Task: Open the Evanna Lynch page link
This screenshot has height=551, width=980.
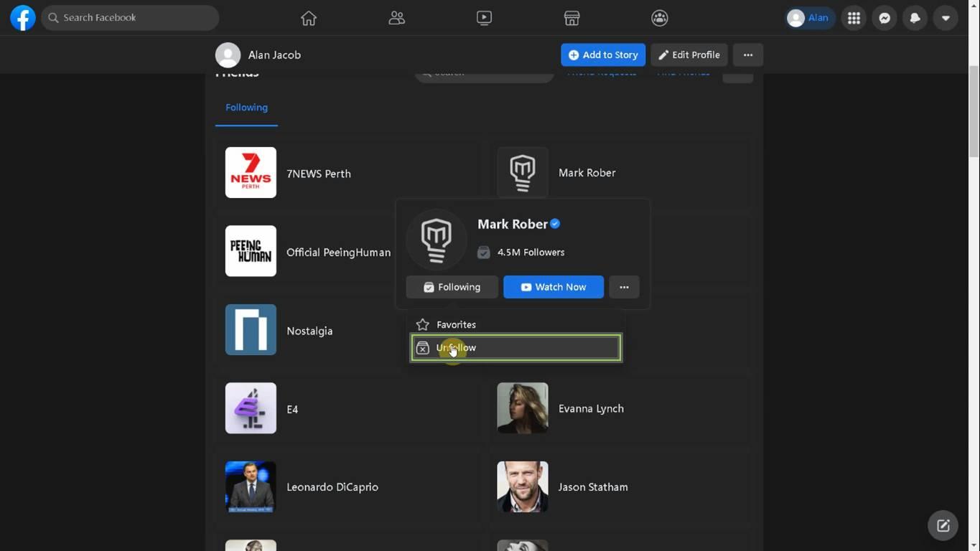Action: tap(591, 409)
